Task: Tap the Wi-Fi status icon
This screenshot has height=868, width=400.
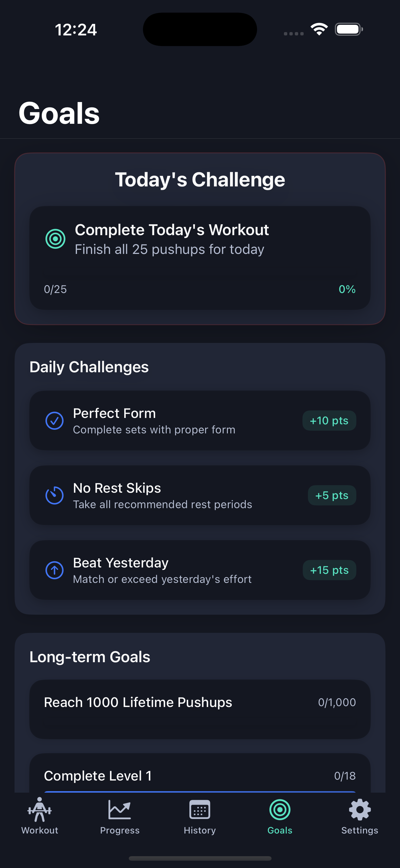Action: [x=319, y=29]
